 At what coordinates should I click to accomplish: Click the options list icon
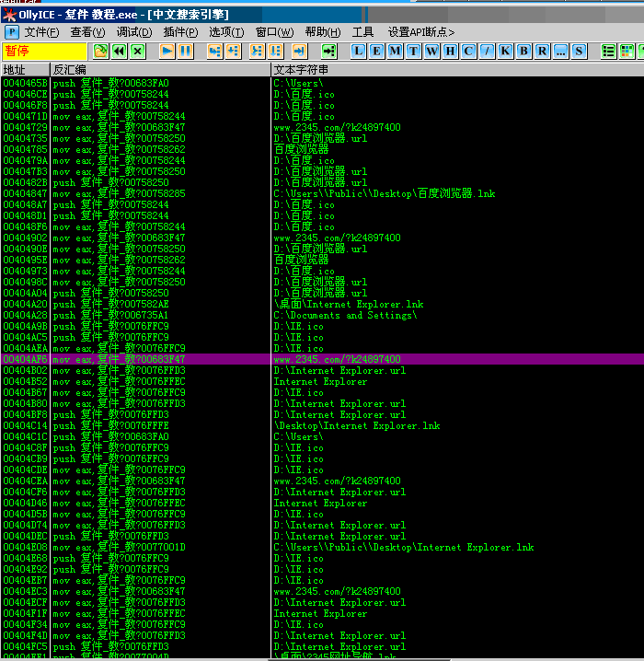click(x=608, y=52)
